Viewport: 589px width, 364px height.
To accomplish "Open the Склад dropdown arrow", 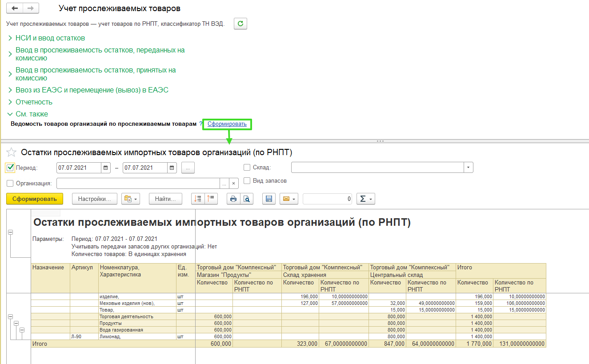I will 469,168.
